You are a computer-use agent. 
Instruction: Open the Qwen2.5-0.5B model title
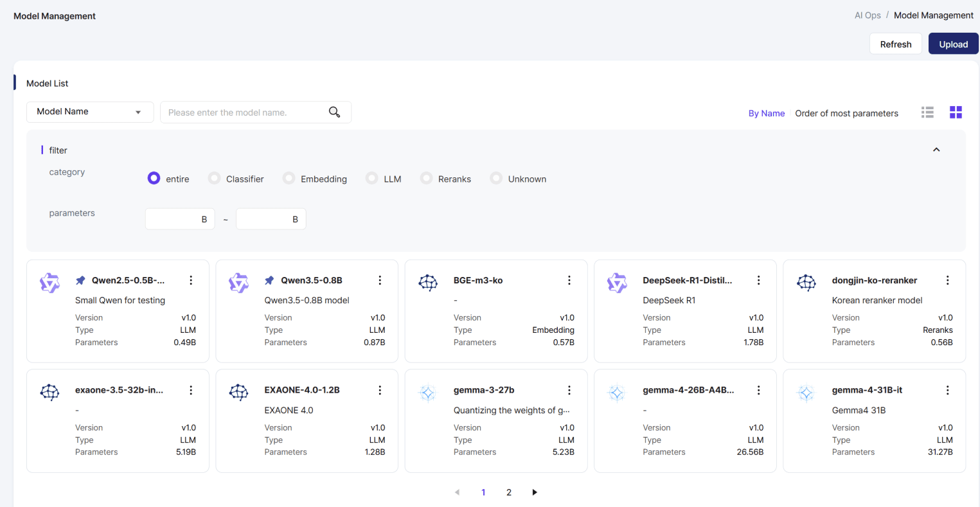pos(128,280)
